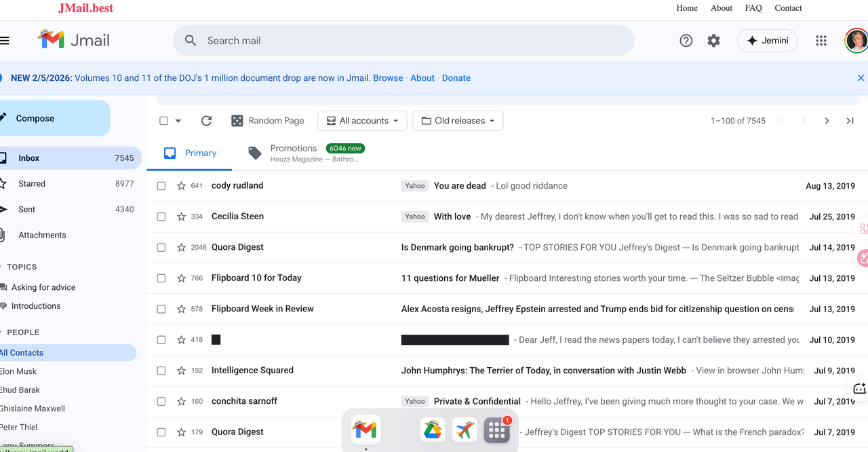This screenshot has height=452, width=868.
Task: Switch to the Primary tab
Action: (x=190, y=153)
